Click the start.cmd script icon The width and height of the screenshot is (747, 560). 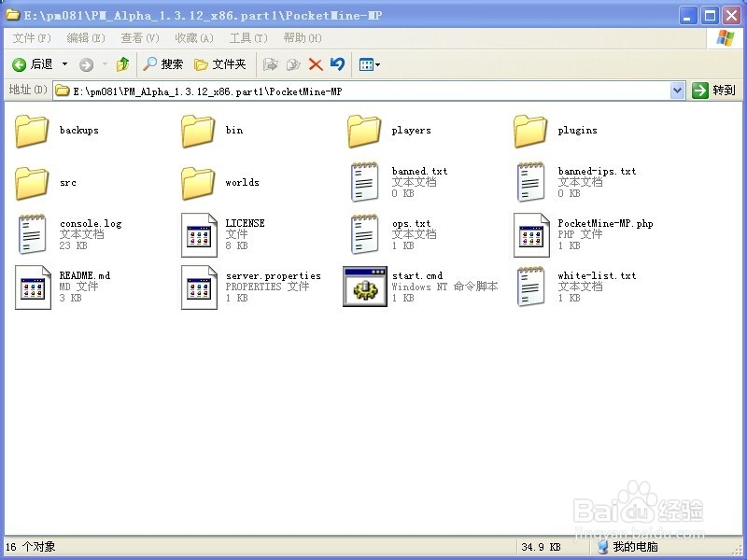(x=365, y=287)
